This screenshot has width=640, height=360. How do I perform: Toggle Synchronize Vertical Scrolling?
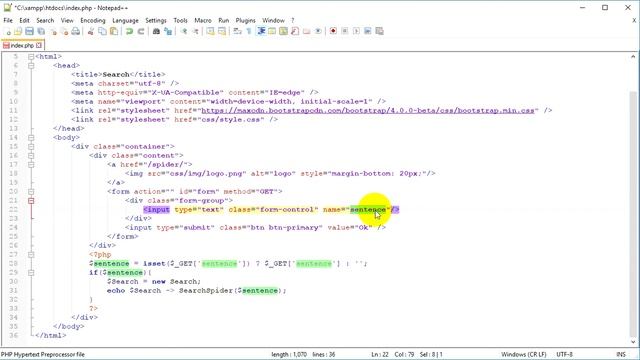pyautogui.click(x=210, y=31)
